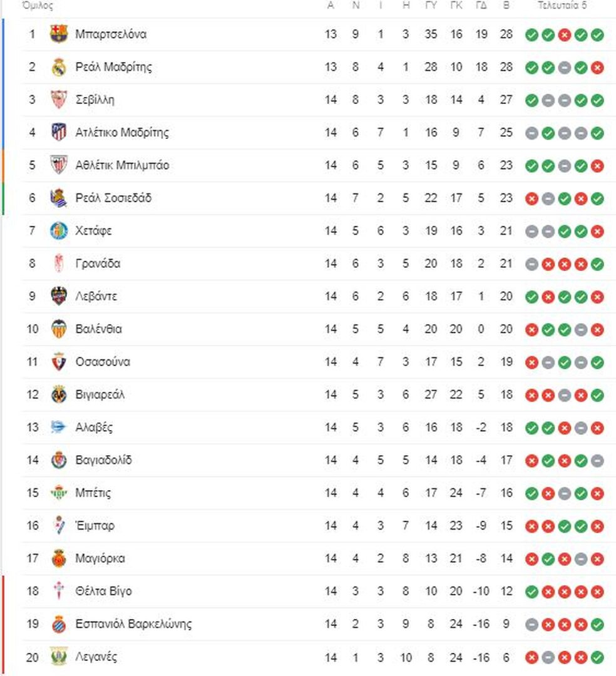The image size is (616, 676).
Task: Click the Leganés club crest
Action: click(59, 657)
